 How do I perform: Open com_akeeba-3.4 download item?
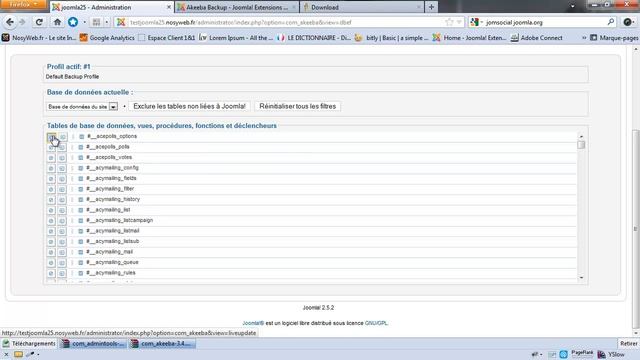(x=162, y=344)
